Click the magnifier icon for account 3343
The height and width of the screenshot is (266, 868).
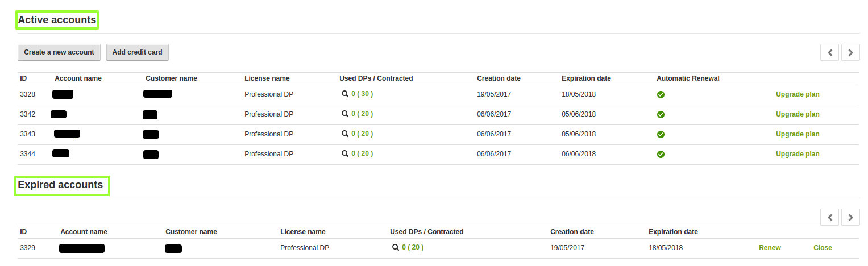(x=344, y=134)
